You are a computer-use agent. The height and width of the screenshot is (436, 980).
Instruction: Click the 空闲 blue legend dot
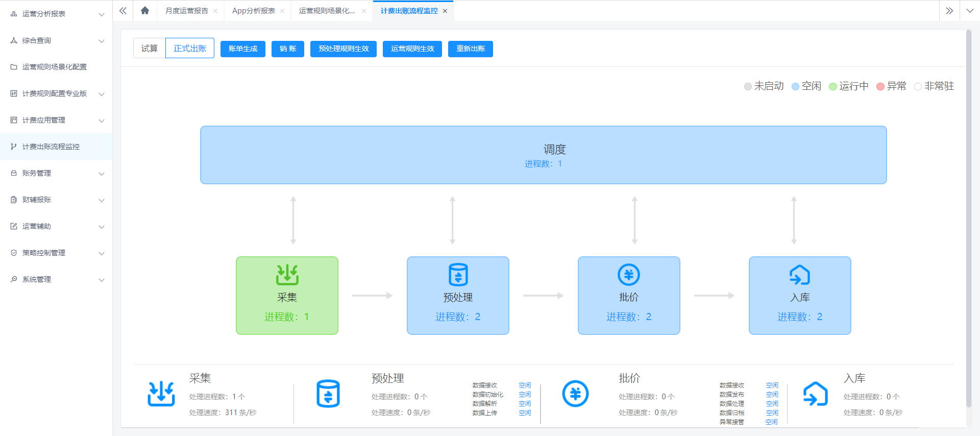795,86
